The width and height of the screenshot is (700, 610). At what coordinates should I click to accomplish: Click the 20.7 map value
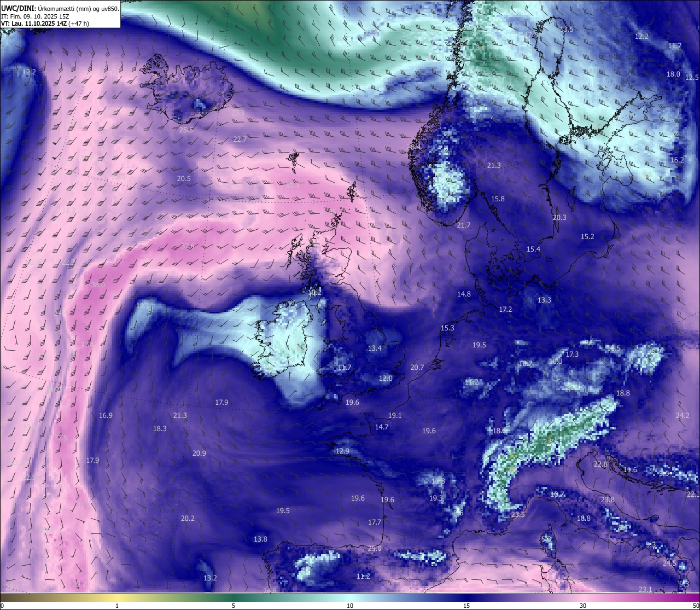click(x=417, y=368)
